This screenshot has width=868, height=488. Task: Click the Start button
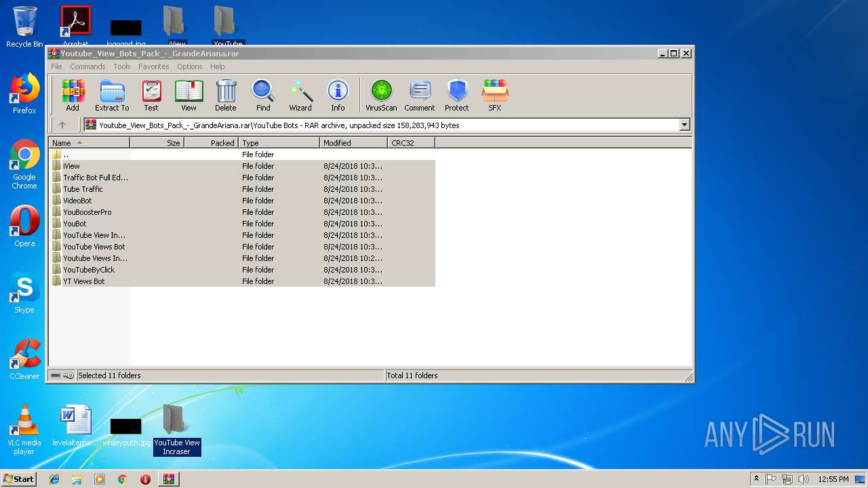coord(19,479)
